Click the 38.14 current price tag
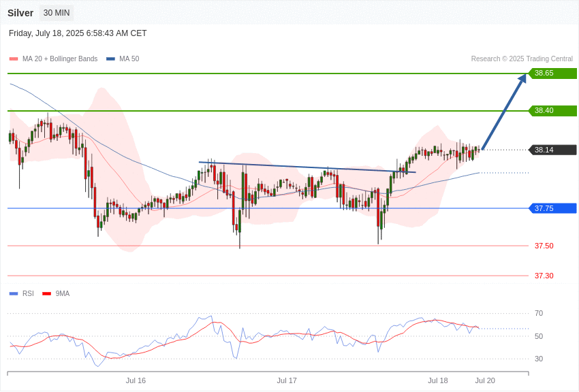Screen dimensions: 579x392 (553, 150)
